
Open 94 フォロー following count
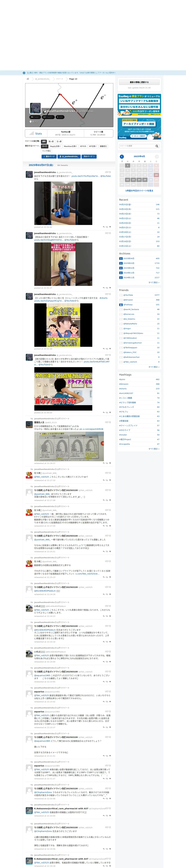(35, 117)
